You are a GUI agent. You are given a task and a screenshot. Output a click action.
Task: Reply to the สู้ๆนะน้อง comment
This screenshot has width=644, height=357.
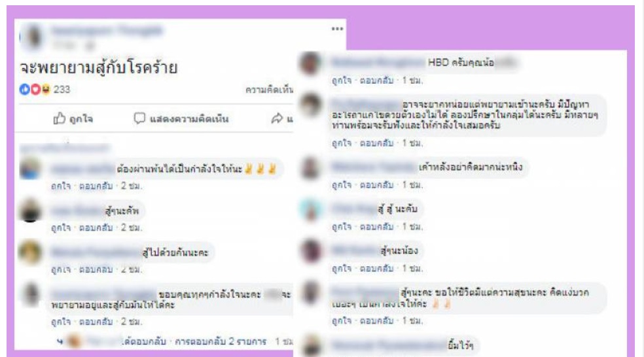point(376,268)
